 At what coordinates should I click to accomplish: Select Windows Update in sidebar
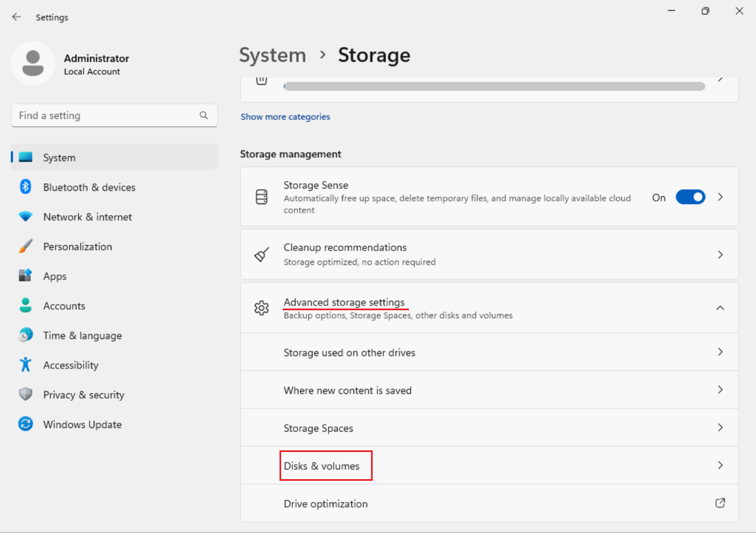coord(114,424)
